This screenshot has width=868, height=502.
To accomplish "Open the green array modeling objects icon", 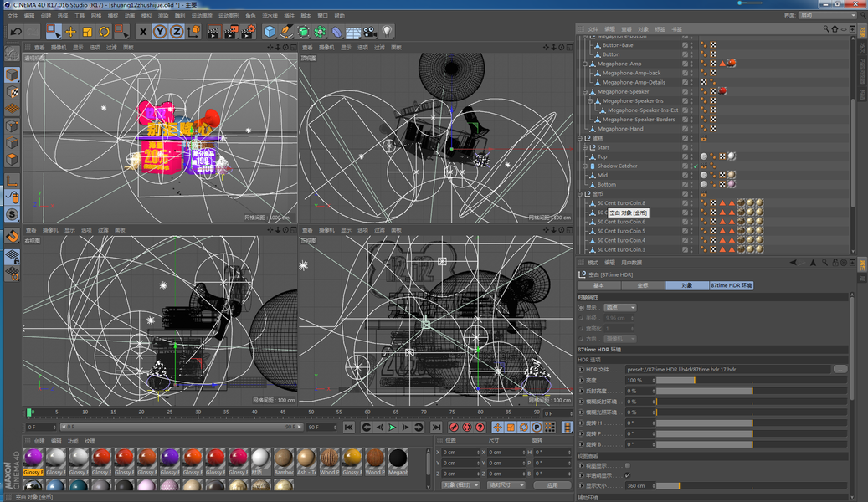I will 320,32.
